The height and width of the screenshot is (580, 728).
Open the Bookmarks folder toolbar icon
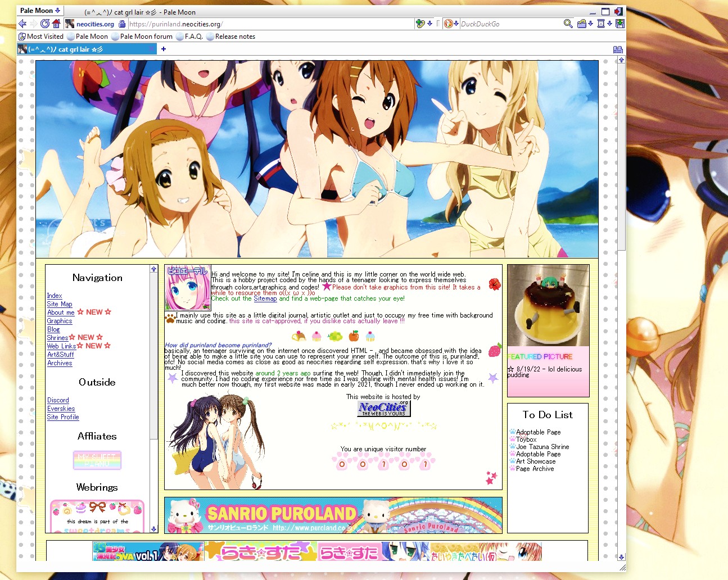coord(582,24)
